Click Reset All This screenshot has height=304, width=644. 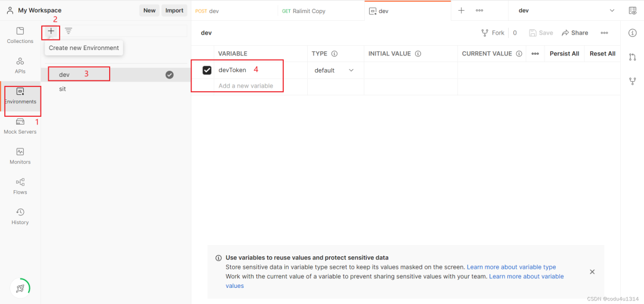point(602,54)
